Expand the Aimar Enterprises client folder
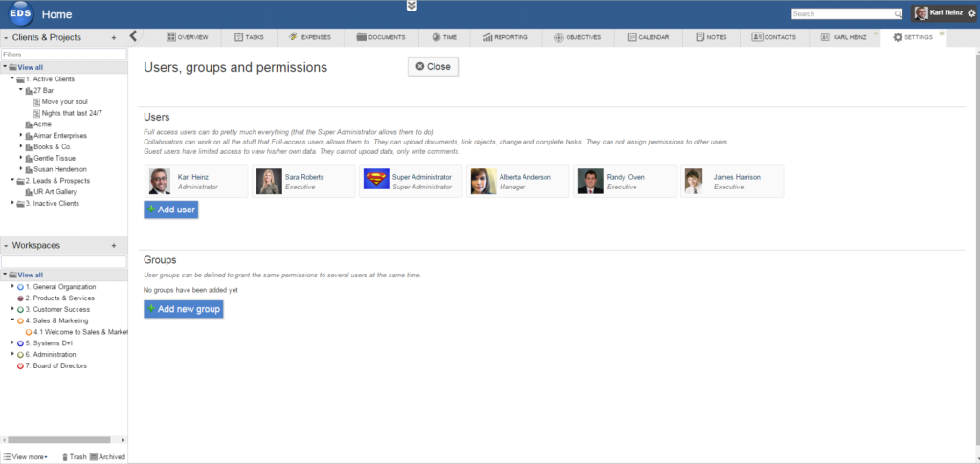The width and height of the screenshot is (980, 464). pos(21,136)
